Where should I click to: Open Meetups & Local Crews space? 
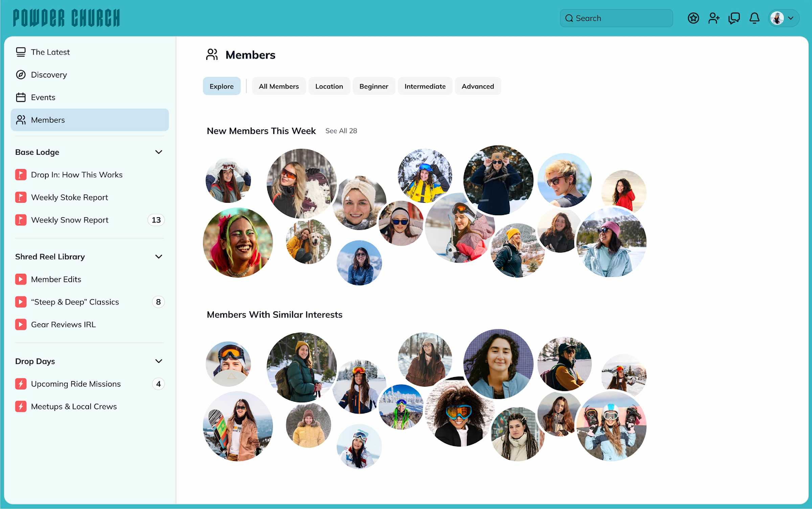click(x=74, y=406)
